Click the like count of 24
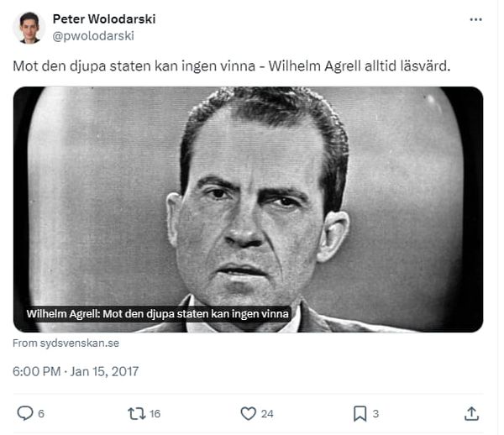Viewport: 504px width, 435px height. point(267,413)
